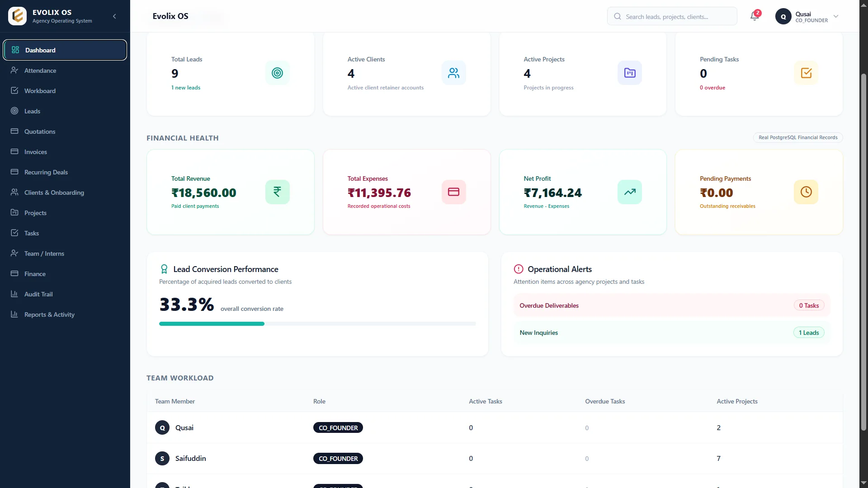
Task: Click the Total Expenses card icon
Action: coord(453,192)
